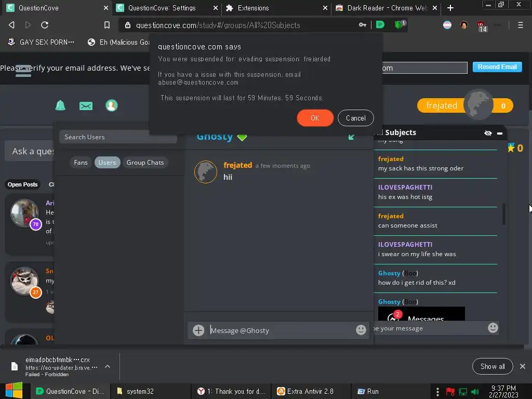Open the notifications bell icon
This screenshot has height=399, width=532.
point(60,105)
